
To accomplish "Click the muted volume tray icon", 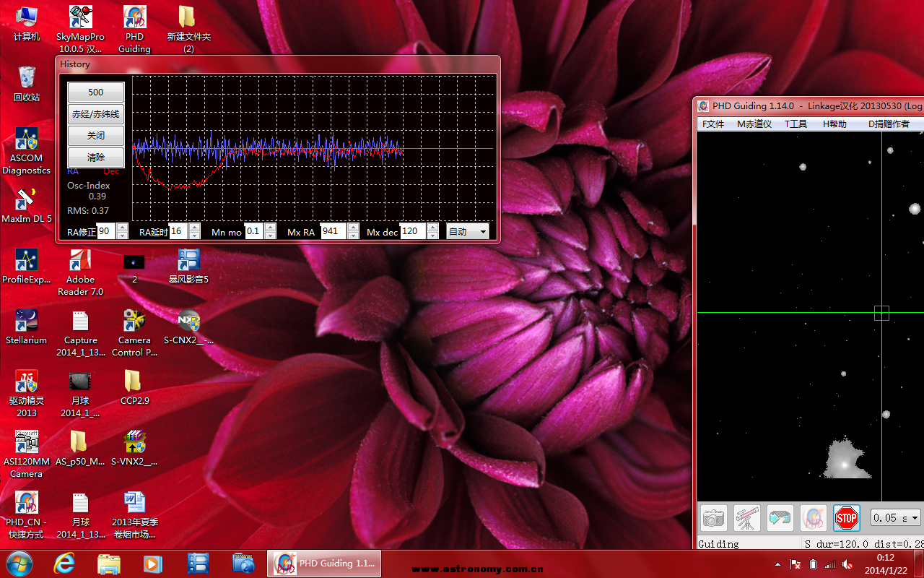I will coord(847,564).
